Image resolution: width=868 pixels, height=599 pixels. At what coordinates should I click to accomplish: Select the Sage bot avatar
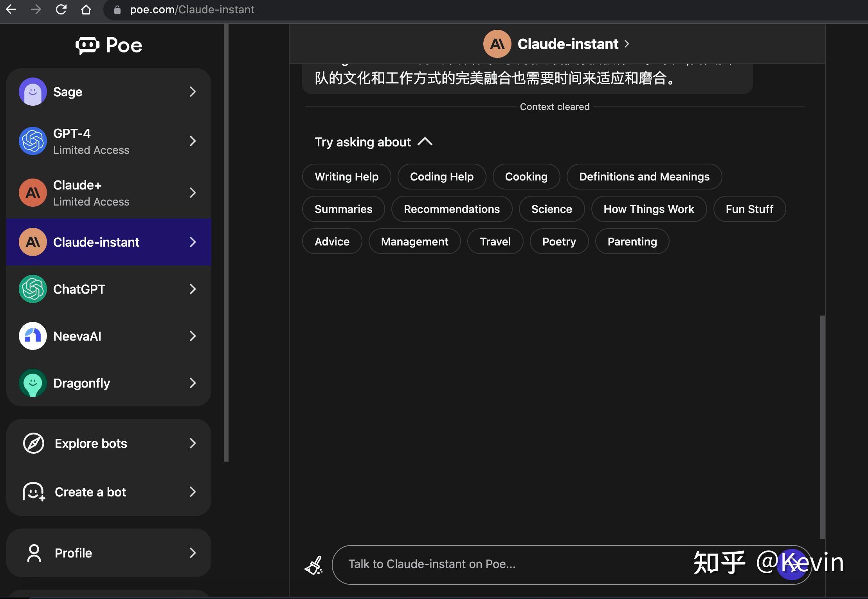coord(33,92)
